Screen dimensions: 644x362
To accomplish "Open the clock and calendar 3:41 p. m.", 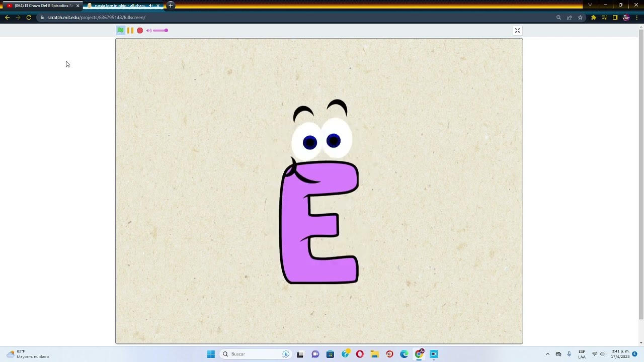I will [620, 354].
